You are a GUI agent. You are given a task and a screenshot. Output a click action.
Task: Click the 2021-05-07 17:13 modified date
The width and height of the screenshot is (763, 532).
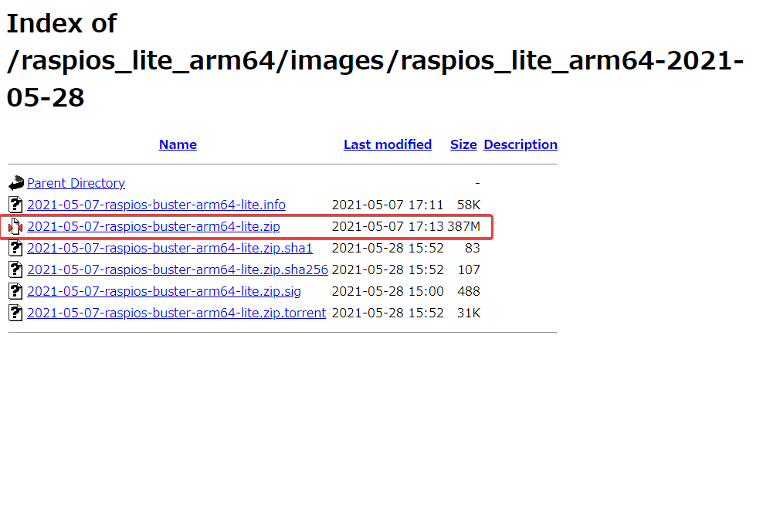click(x=388, y=226)
